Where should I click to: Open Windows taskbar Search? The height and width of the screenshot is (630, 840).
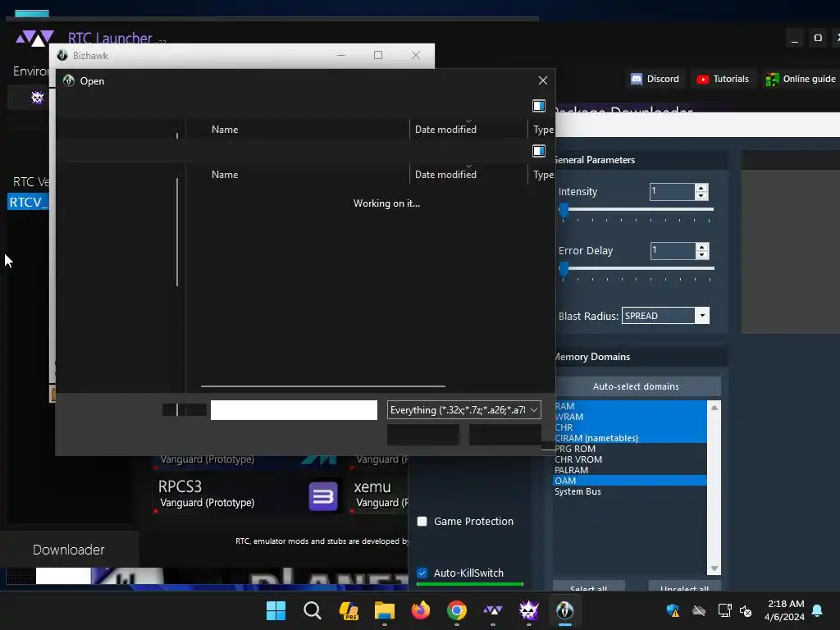click(x=313, y=610)
